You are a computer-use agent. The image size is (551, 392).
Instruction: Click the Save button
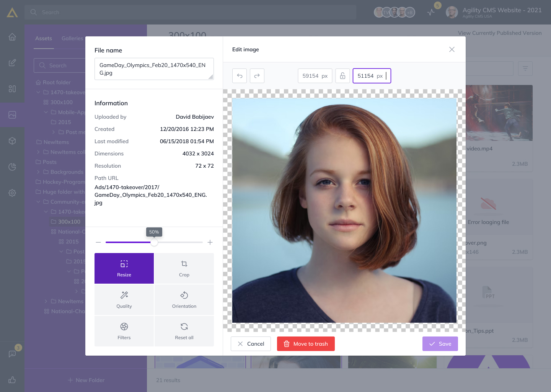coord(440,344)
